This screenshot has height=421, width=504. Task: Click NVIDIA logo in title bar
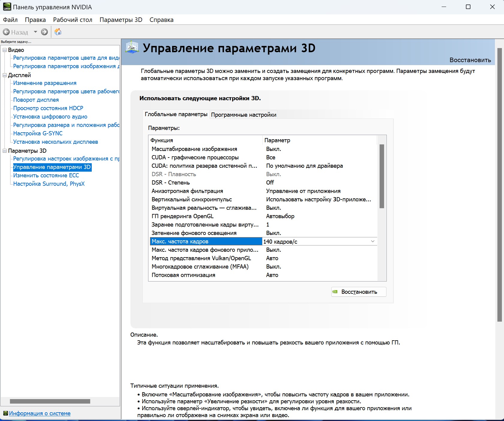[x=7, y=7]
